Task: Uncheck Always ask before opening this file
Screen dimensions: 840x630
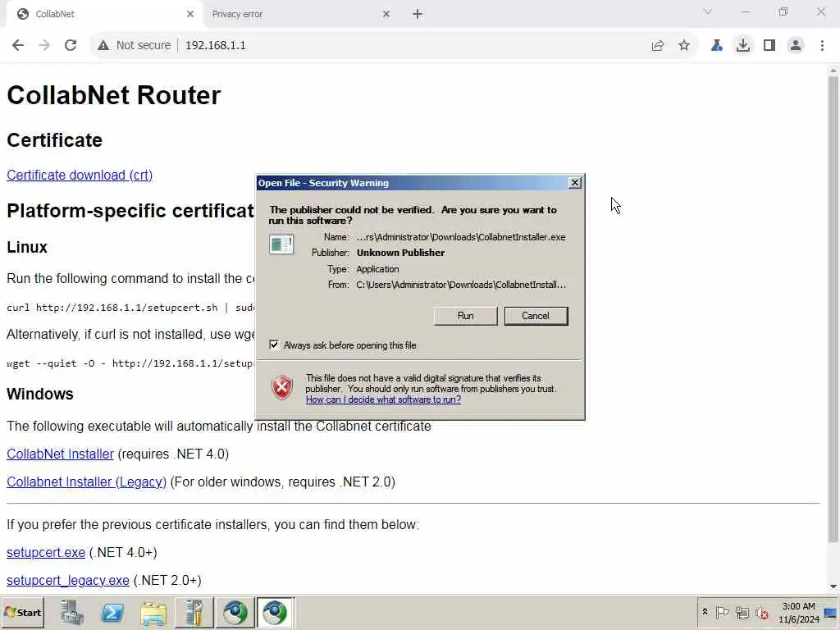Action: (274, 345)
